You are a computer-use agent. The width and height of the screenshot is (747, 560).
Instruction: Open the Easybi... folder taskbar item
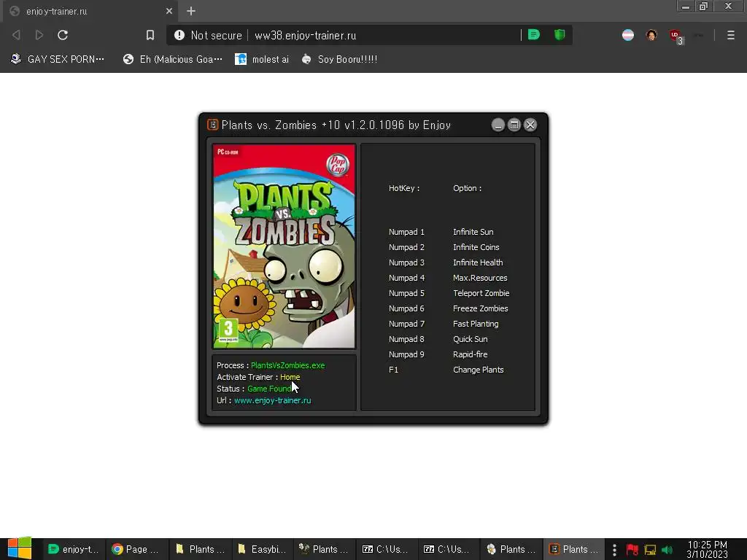[x=262, y=549]
